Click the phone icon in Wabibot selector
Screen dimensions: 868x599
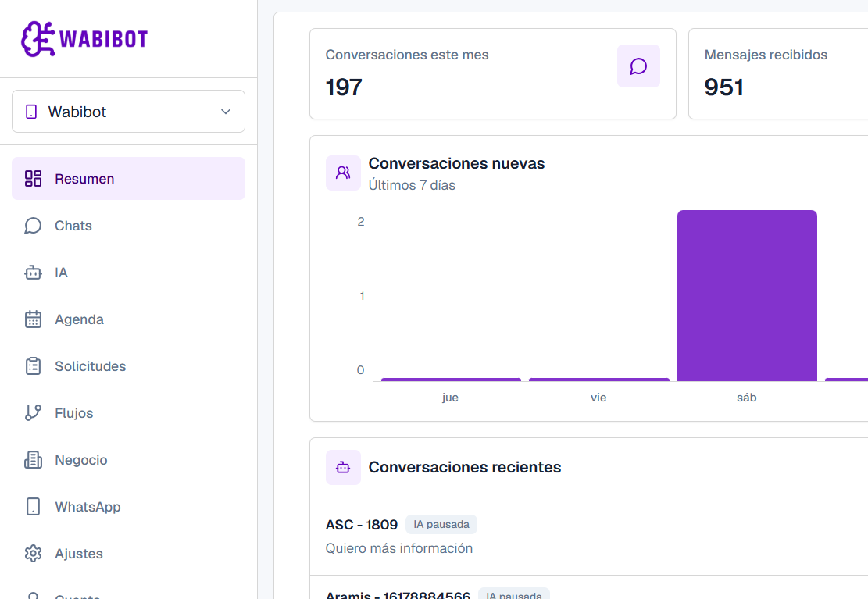pos(31,112)
